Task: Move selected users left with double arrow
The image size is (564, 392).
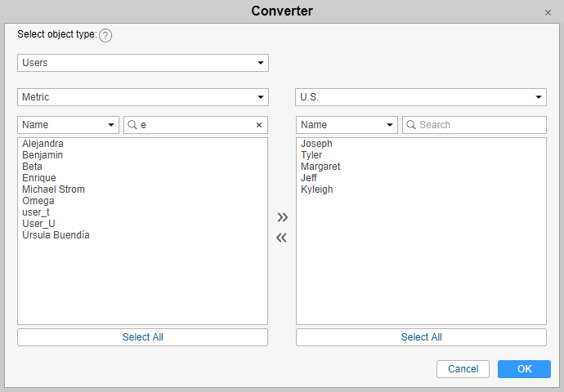Action: (x=282, y=238)
